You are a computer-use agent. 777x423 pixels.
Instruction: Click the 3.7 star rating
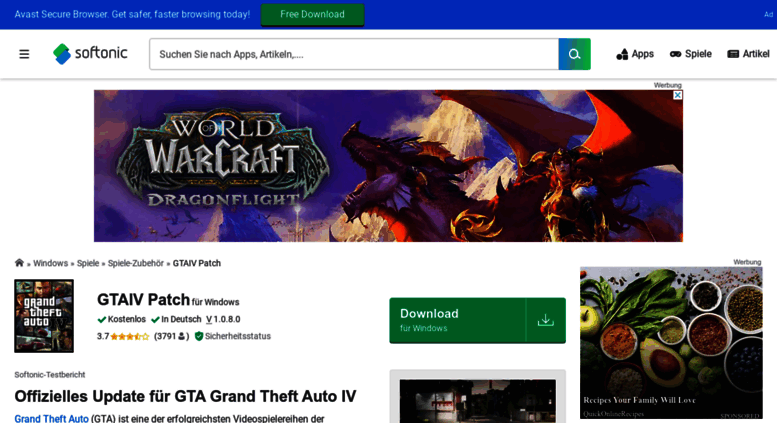tap(123, 336)
